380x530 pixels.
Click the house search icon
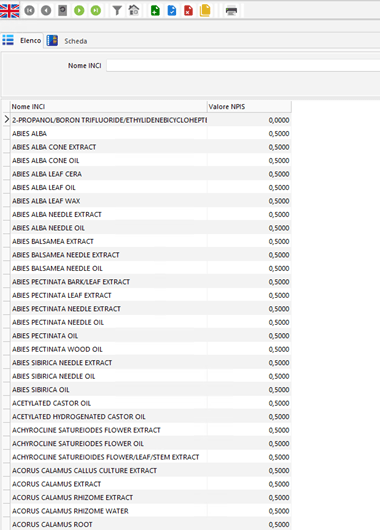tap(134, 10)
